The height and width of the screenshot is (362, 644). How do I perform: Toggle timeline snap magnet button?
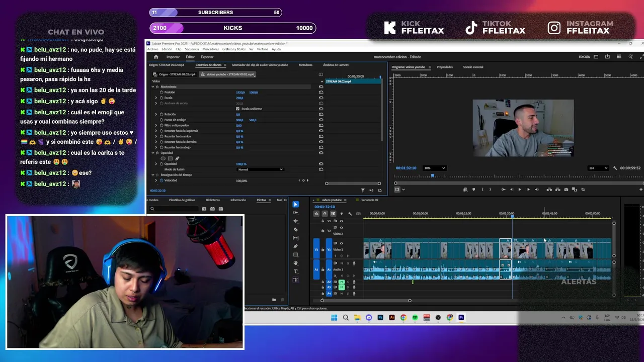[325, 214]
